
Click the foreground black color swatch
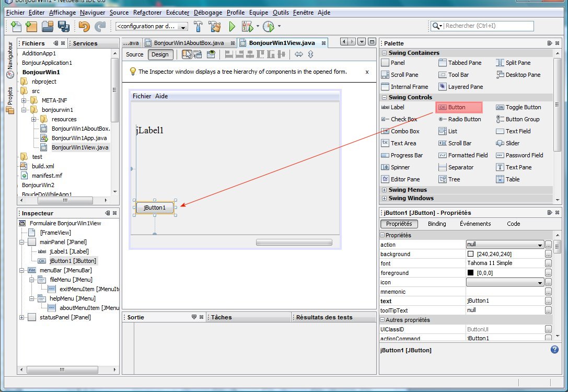(471, 273)
